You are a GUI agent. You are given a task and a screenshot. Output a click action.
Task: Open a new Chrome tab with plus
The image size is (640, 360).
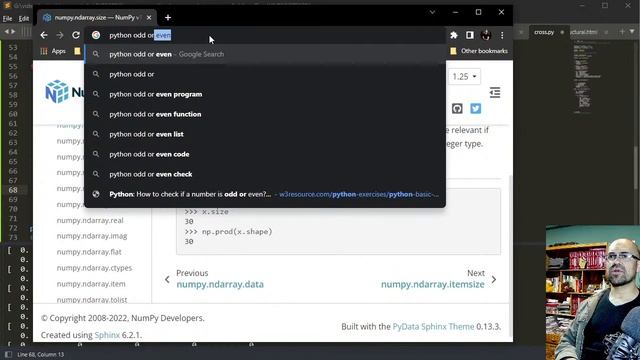coord(168,18)
